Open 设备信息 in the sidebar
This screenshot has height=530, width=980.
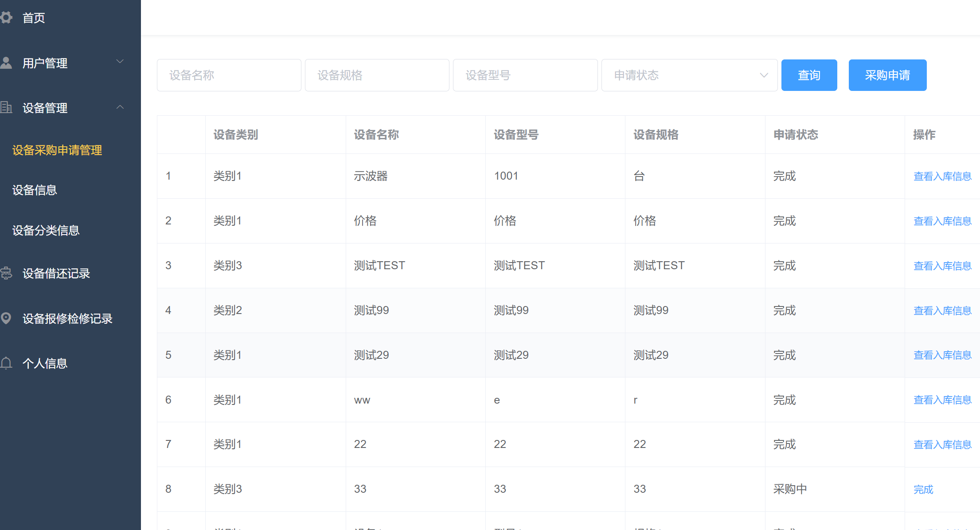coord(35,190)
